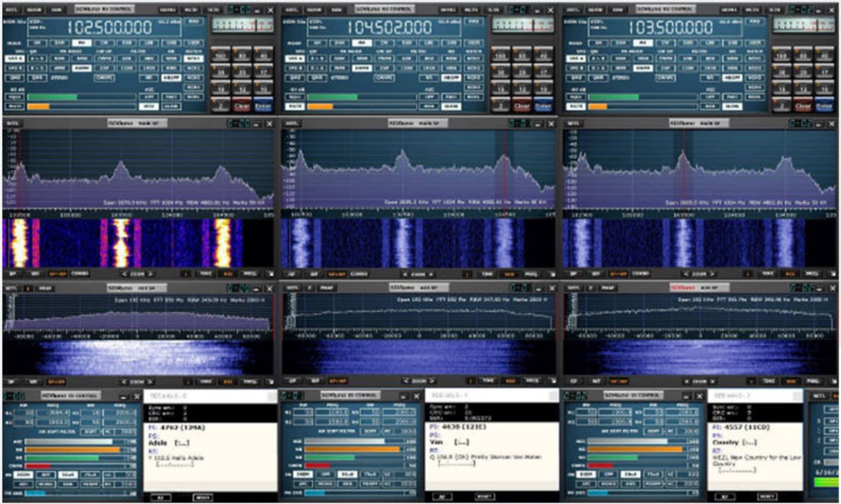
Task: Select the 20 band key on 102.500 receiver keypad
Action: (x=242, y=73)
